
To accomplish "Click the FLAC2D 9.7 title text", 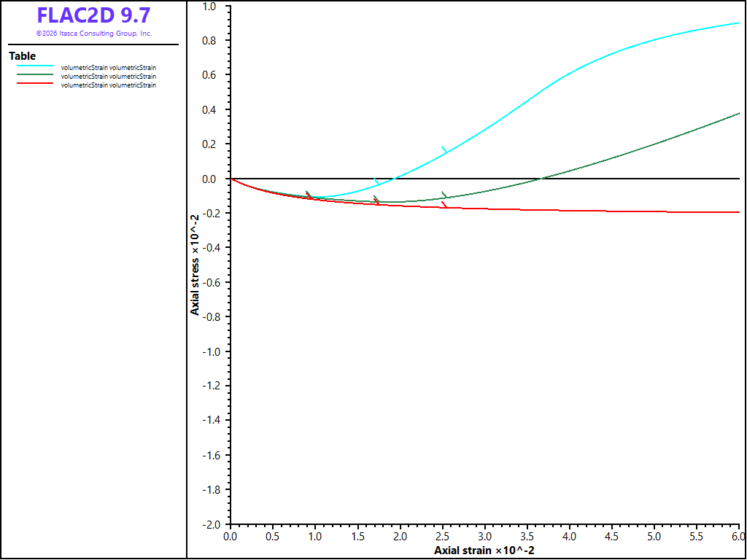I will (94, 16).
